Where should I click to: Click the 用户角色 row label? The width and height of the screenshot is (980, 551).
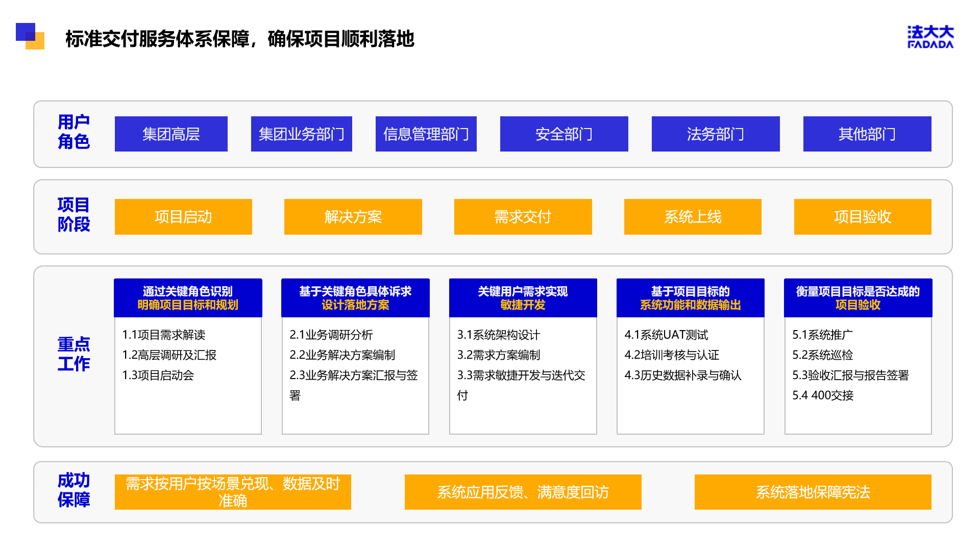click(73, 132)
